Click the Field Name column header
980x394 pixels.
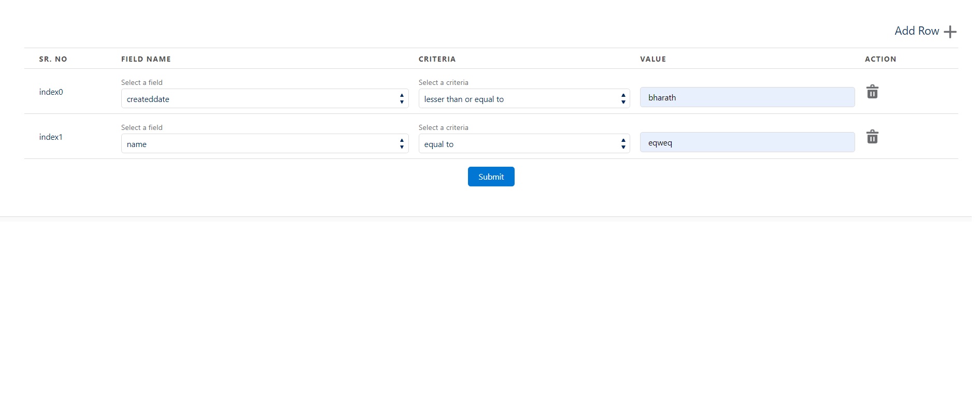(x=146, y=59)
